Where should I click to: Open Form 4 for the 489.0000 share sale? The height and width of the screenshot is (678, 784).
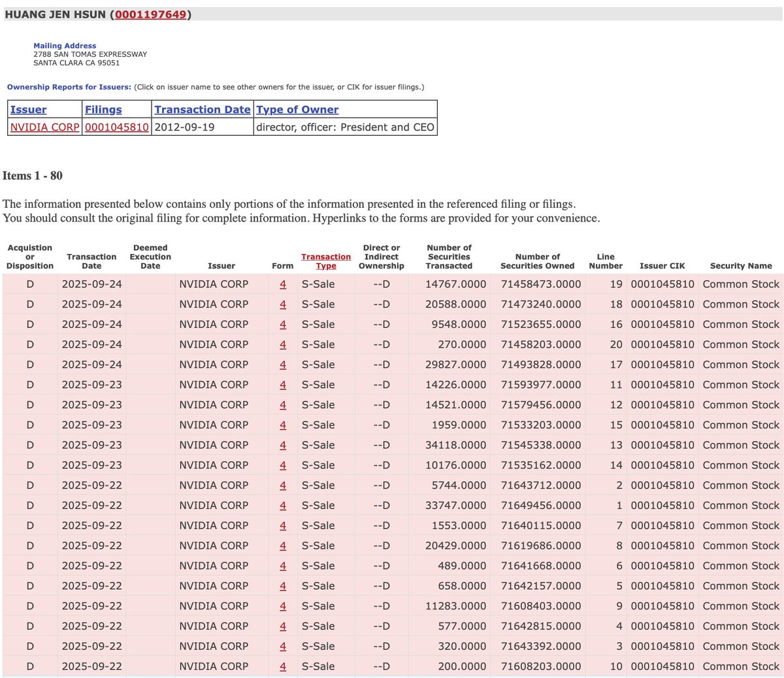tap(283, 566)
